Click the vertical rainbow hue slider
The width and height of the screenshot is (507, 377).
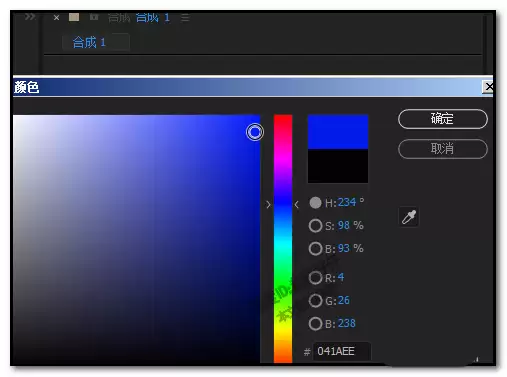[283, 239]
